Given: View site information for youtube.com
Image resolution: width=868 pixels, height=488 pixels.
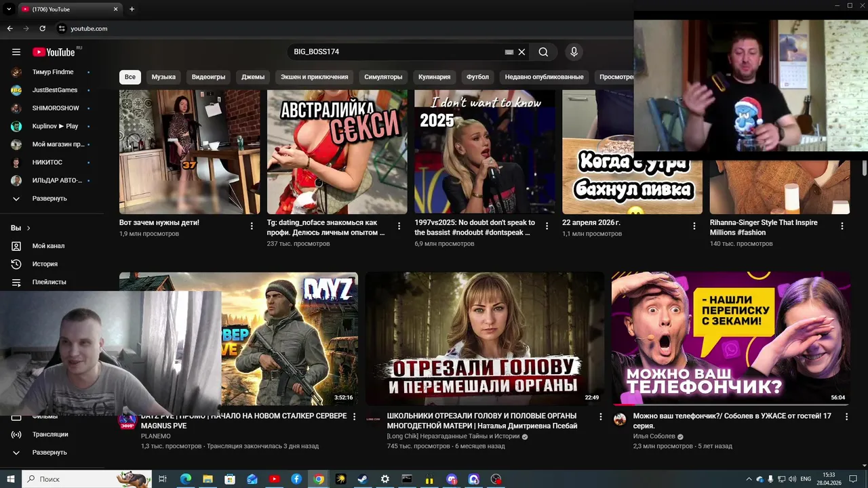Looking at the screenshot, I should (x=62, y=28).
